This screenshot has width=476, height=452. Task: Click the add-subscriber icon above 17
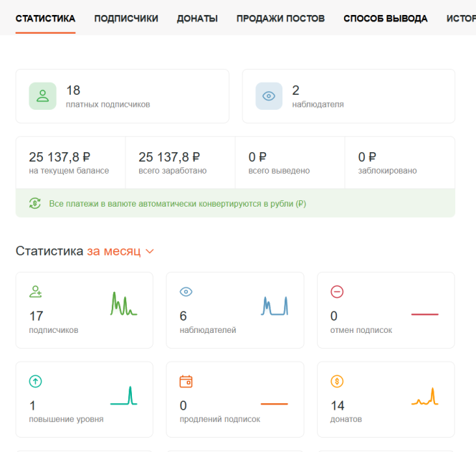(x=35, y=291)
